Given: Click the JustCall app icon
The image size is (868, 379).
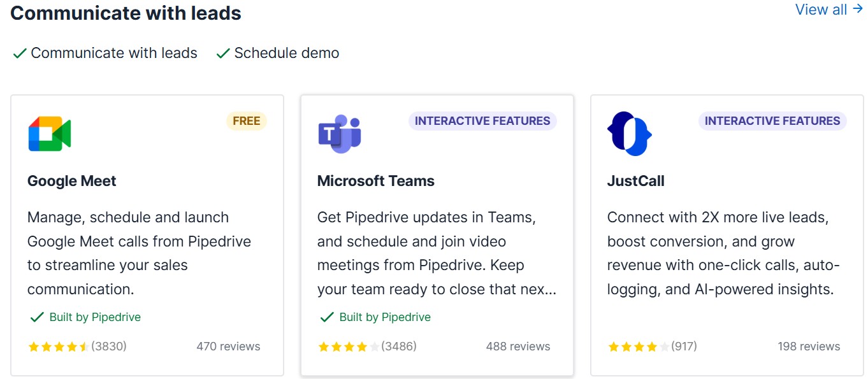Looking at the screenshot, I should click(x=630, y=134).
